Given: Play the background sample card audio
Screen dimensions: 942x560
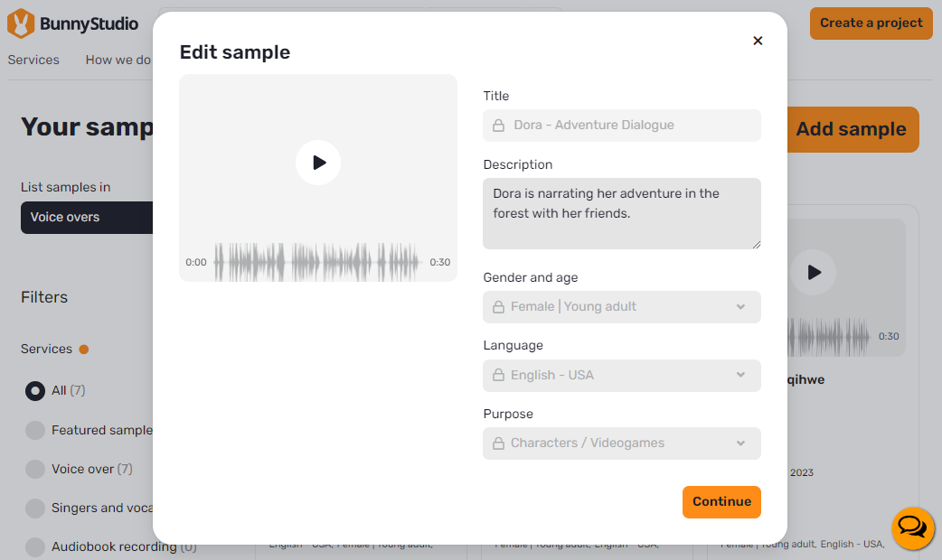Looking at the screenshot, I should [x=813, y=273].
